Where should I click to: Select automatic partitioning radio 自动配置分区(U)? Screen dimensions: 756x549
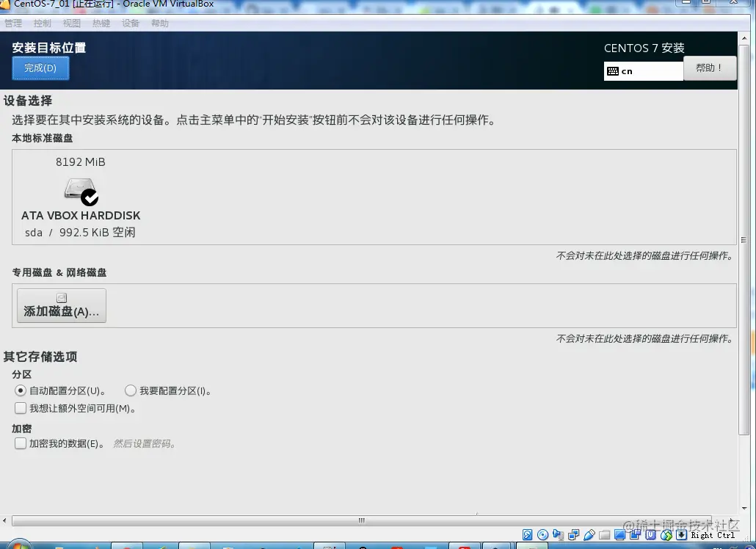(21, 390)
